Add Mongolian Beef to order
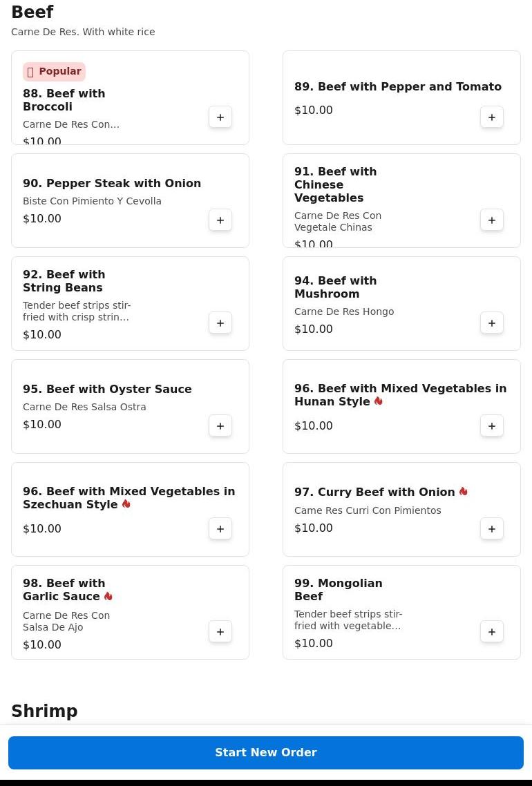 click(492, 632)
